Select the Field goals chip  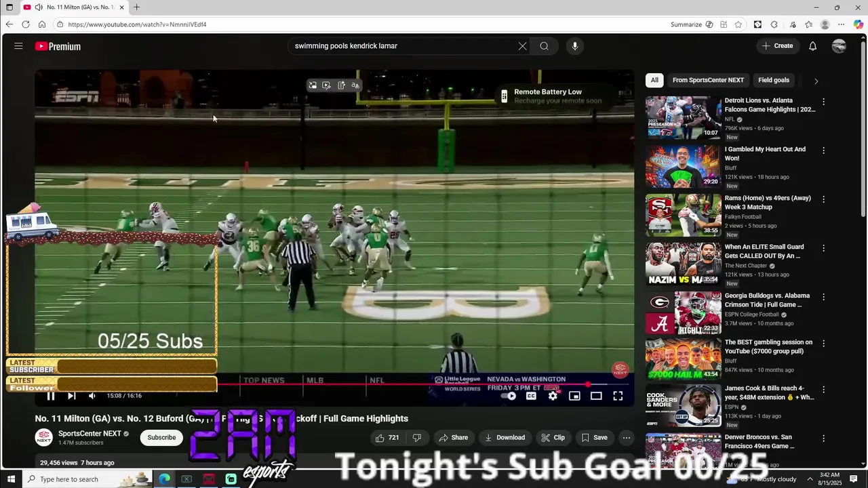tap(774, 80)
